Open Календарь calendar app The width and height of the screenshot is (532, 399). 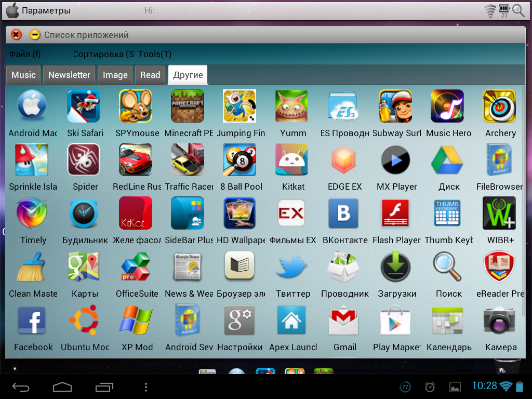click(x=447, y=320)
